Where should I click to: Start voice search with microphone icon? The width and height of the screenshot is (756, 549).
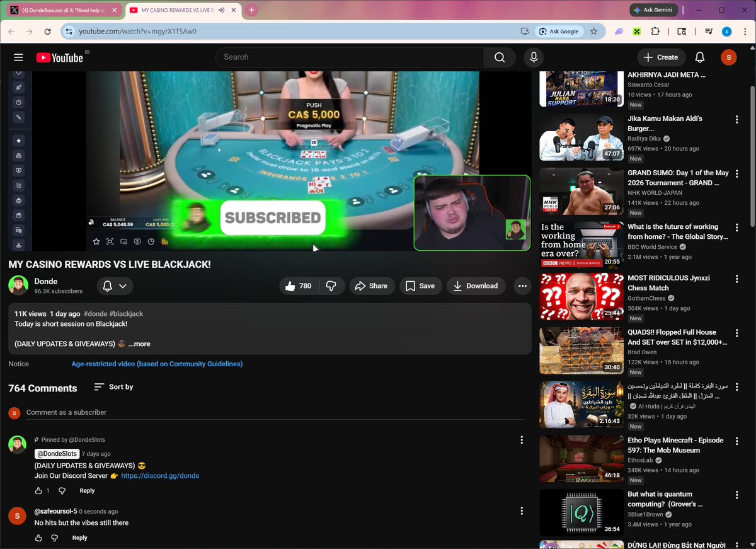(534, 57)
